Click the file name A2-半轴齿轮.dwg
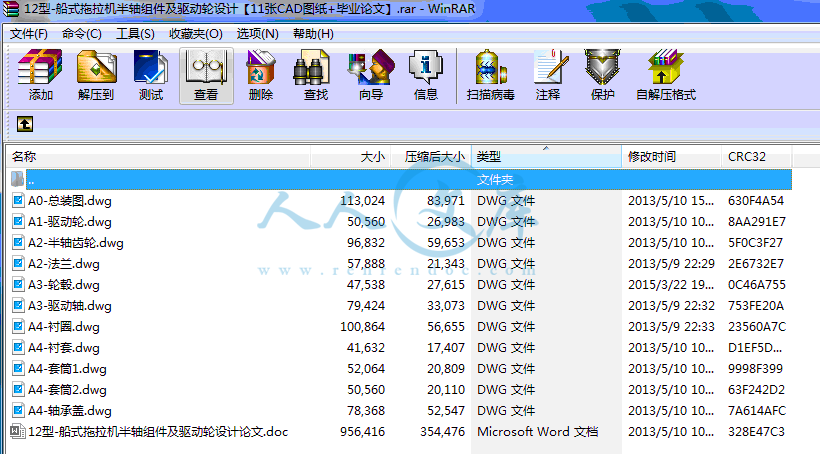This screenshot has width=820, height=454. [x=76, y=243]
